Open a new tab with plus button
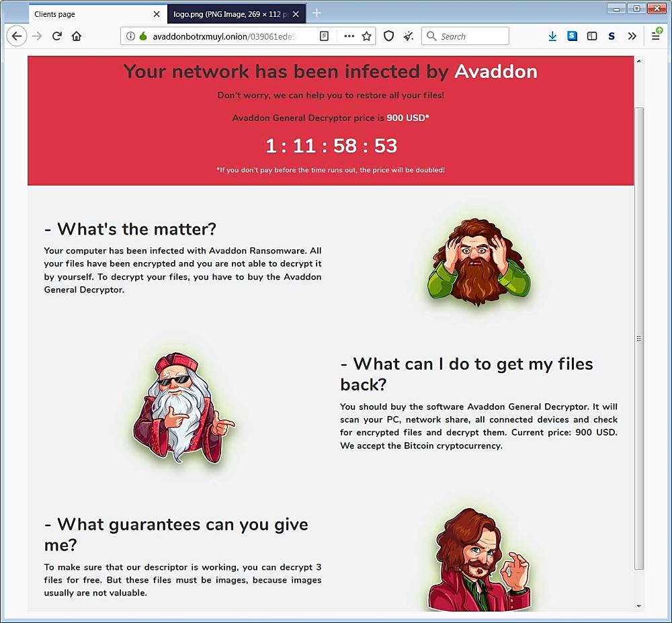 tap(317, 13)
